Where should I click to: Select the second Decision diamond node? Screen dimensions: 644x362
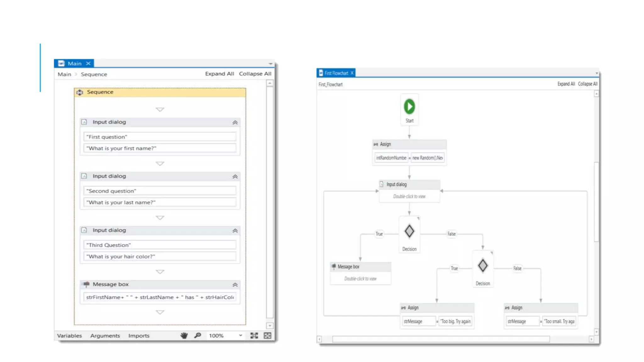(x=483, y=266)
